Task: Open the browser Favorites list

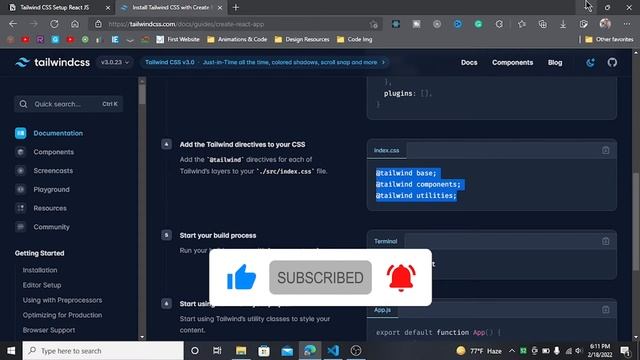Action: coord(522,24)
